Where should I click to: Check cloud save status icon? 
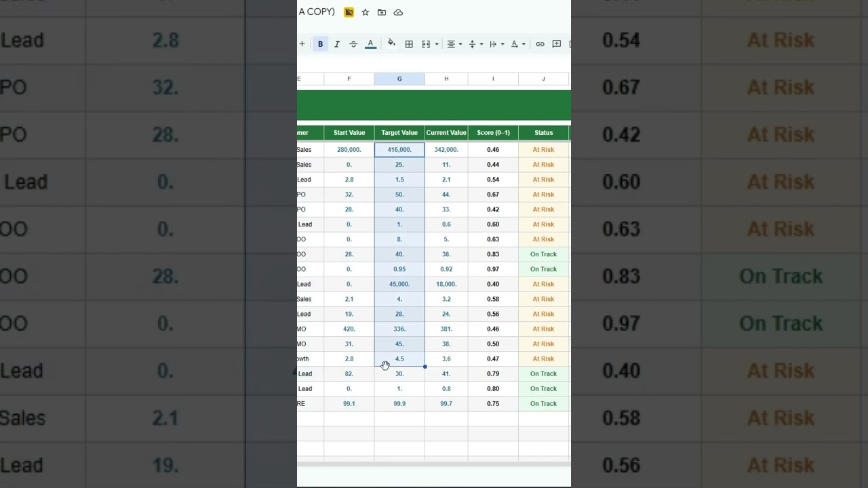398,12
